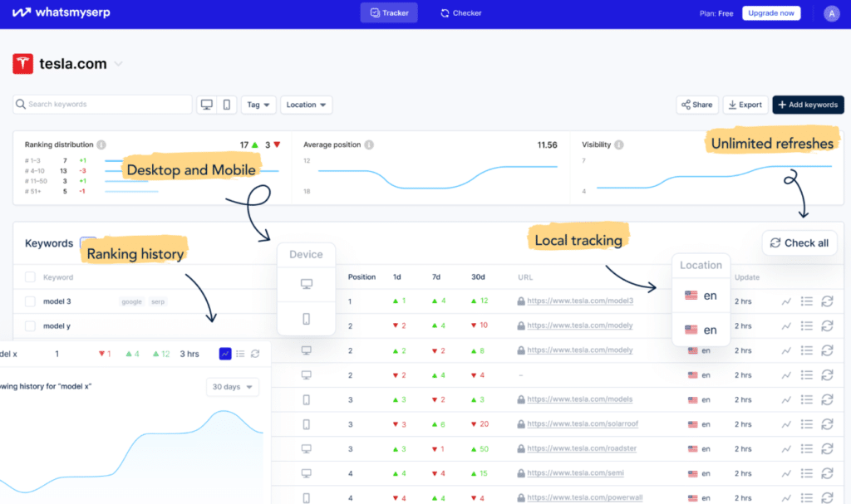Screen dimensions: 851x504
Task: Open SERP list for solarroof row
Action: point(806,424)
